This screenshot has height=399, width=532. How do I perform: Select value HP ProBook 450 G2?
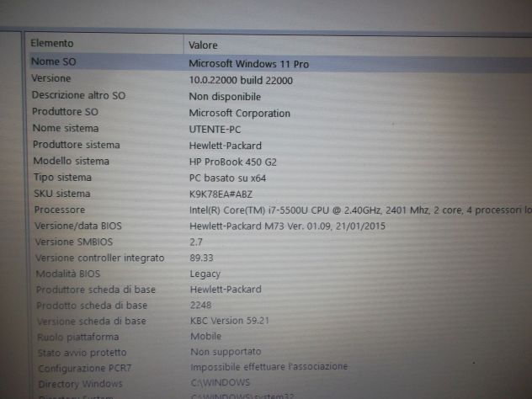click(232, 162)
